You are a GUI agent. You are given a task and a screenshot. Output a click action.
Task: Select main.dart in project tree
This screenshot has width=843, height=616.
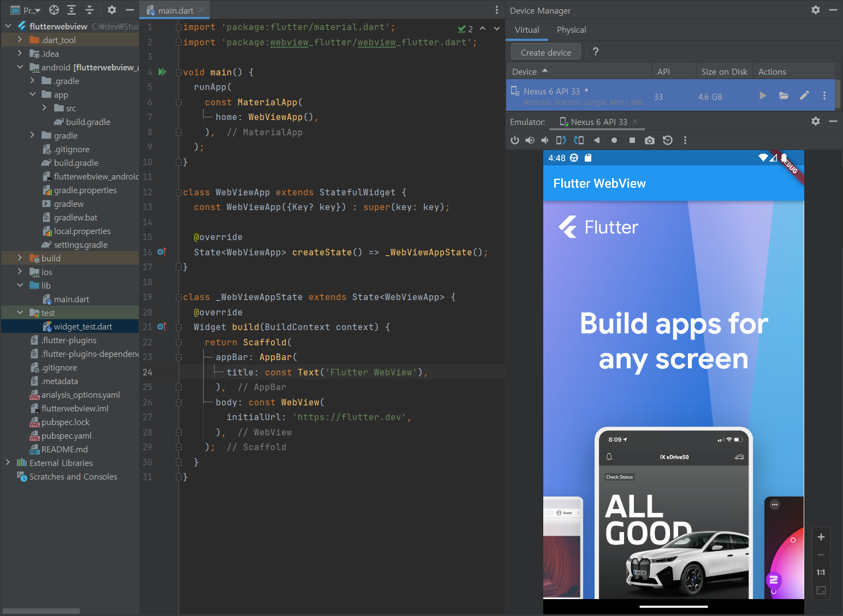point(71,299)
